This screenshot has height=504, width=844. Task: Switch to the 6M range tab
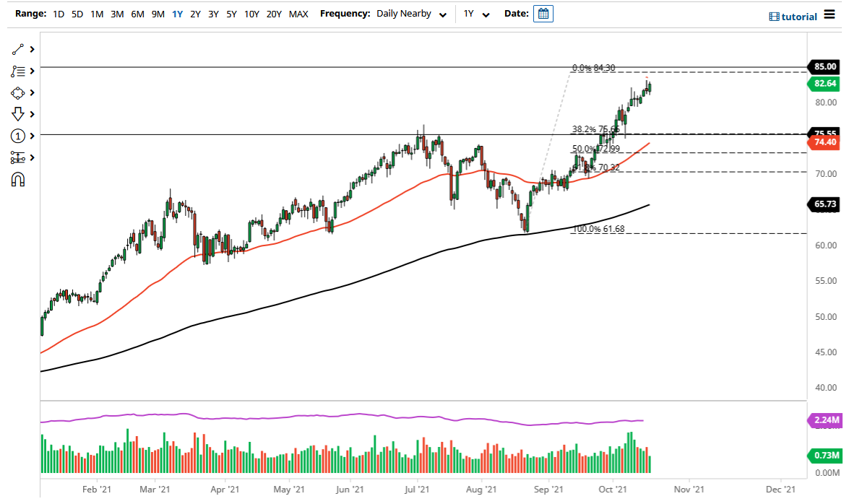point(137,13)
